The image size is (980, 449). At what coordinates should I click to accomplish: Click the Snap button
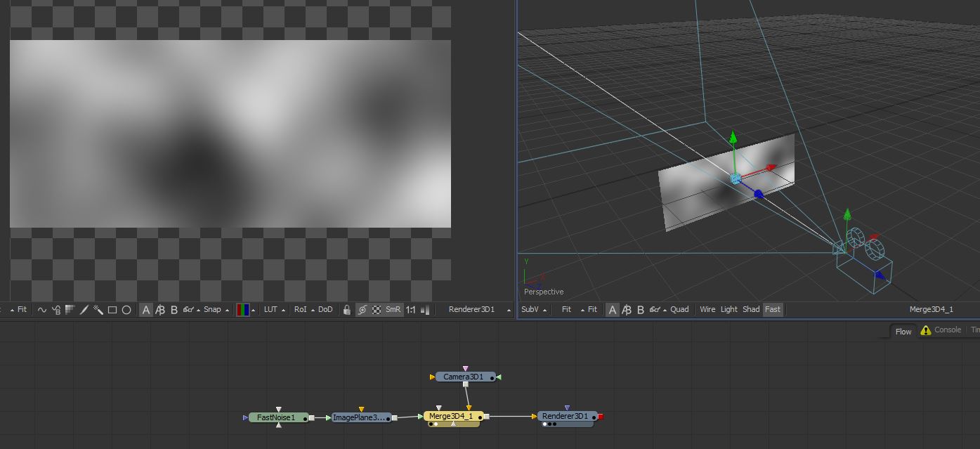pos(212,309)
